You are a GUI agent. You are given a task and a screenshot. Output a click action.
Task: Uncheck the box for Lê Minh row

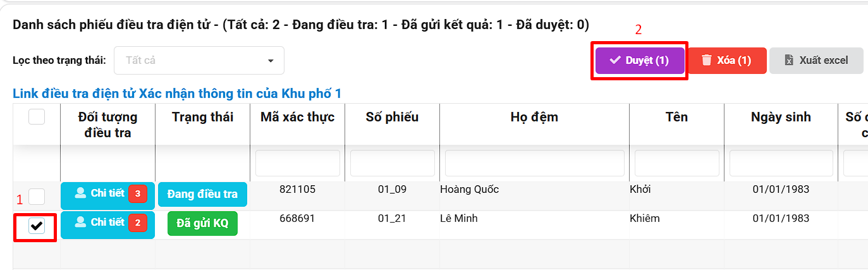(x=37, y=226)
